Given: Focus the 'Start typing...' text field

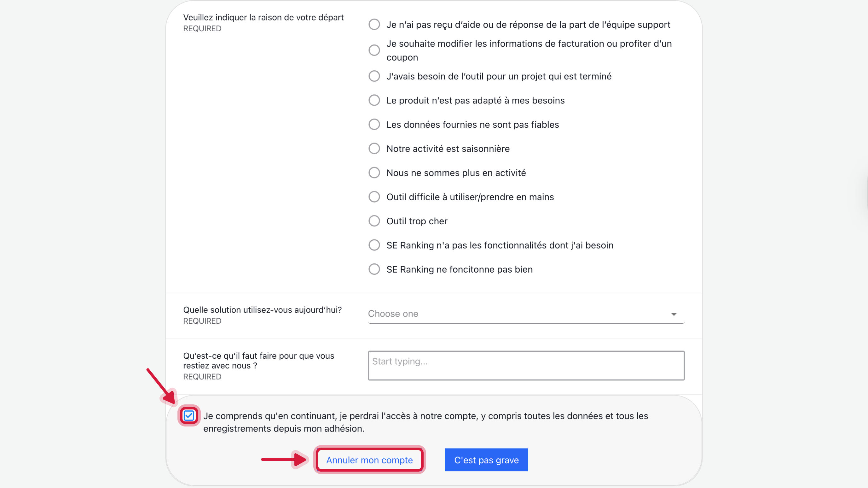Looking at the screenshot, I should [x=526, y=366].
